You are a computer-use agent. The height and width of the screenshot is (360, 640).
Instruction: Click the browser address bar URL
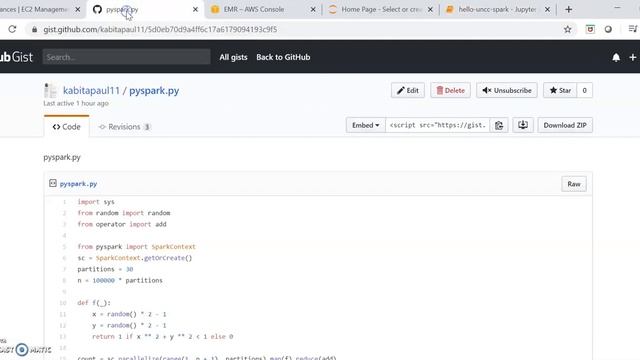pos(160,29)
